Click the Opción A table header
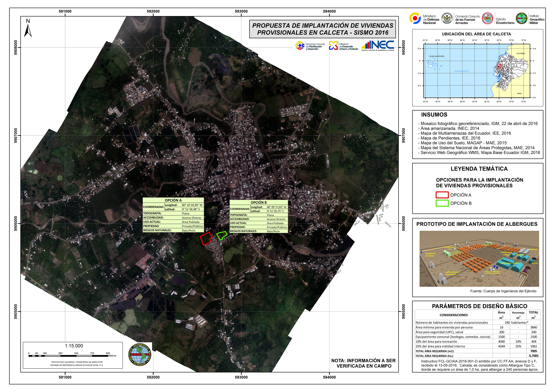This screenshot has width=555, height=392. [173, 200]
